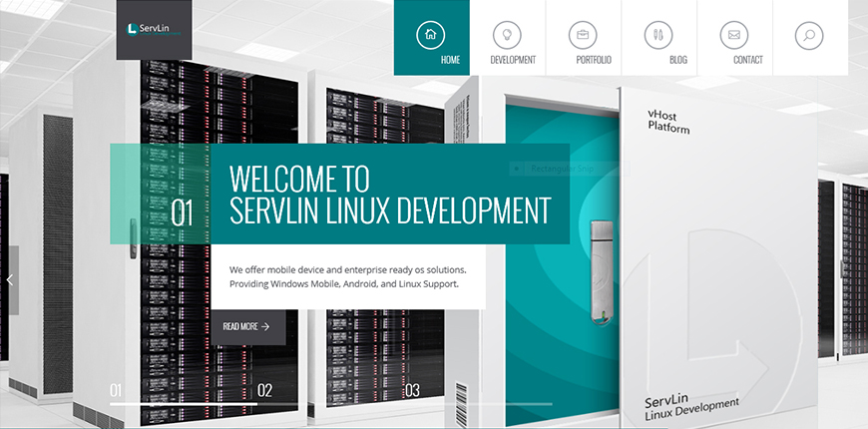Screen dimensions: 868x429
Task: Click the Blog circle icon
Action: click(657, 35)
